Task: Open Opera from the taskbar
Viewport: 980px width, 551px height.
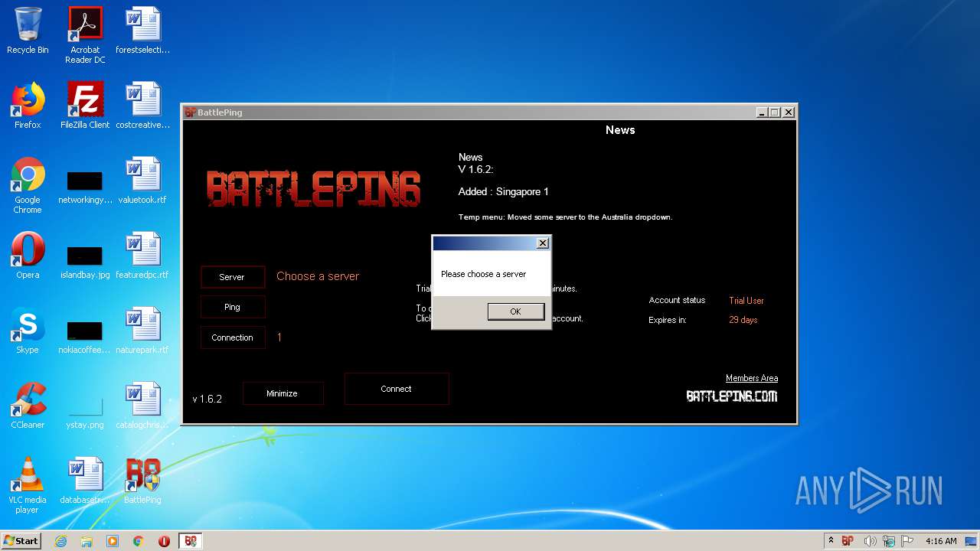Action: click(164, 541)
